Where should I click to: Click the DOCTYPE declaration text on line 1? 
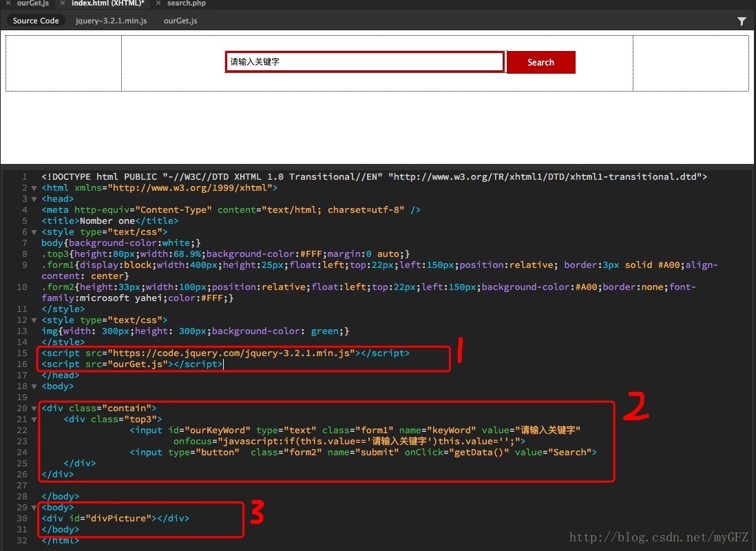(x=374, y=176)
